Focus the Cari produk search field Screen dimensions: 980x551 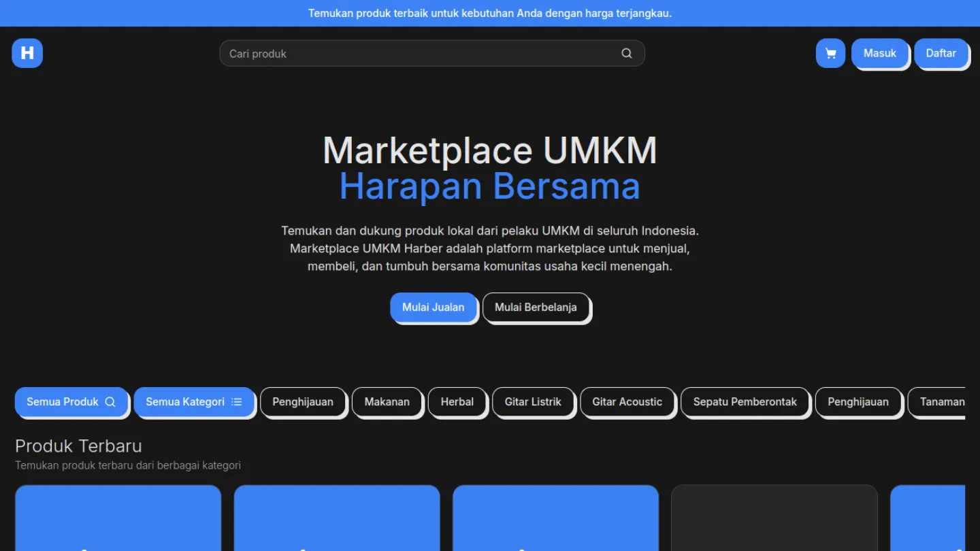[431, 54]
